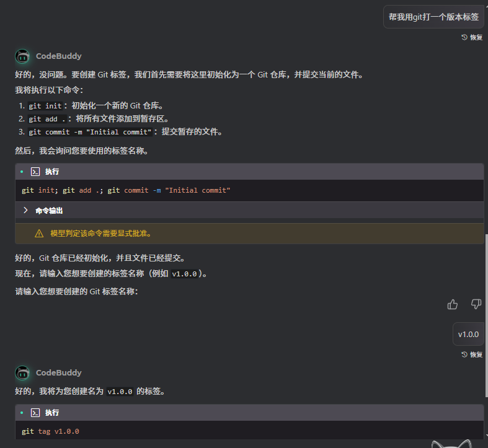The height and width of the screenshot is (448, 488).
Task: Click the chat vertical scrollbar thumb
Action: (x=486, y=315)
